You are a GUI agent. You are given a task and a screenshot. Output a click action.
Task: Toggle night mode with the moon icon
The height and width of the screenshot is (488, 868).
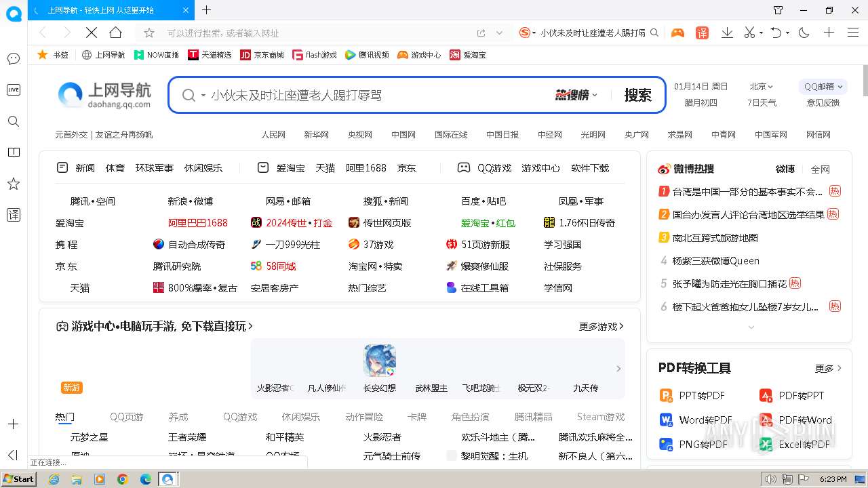(x=804, y=33)
